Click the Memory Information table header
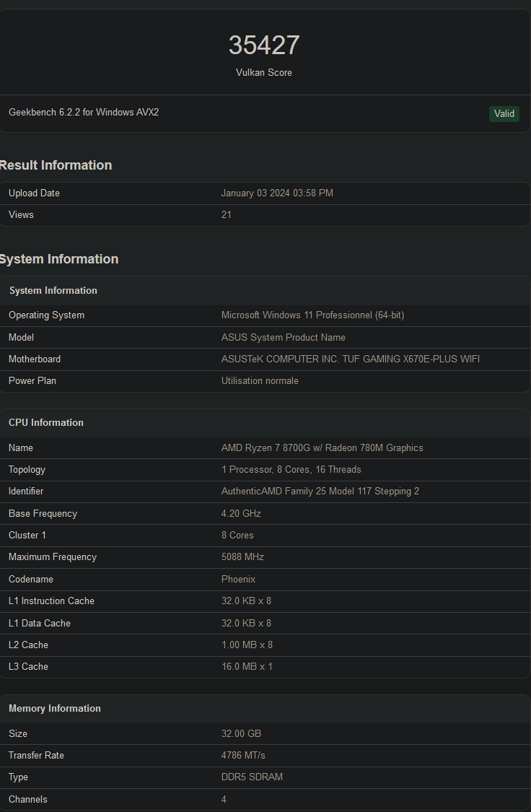 click(x=55, y=709)
